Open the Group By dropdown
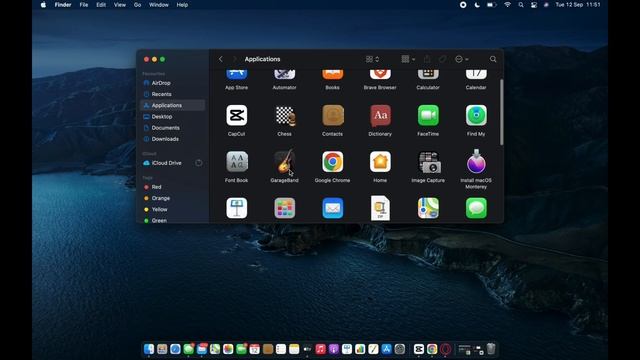This screenshot has height=360, width=640. [x=408, y=59]
